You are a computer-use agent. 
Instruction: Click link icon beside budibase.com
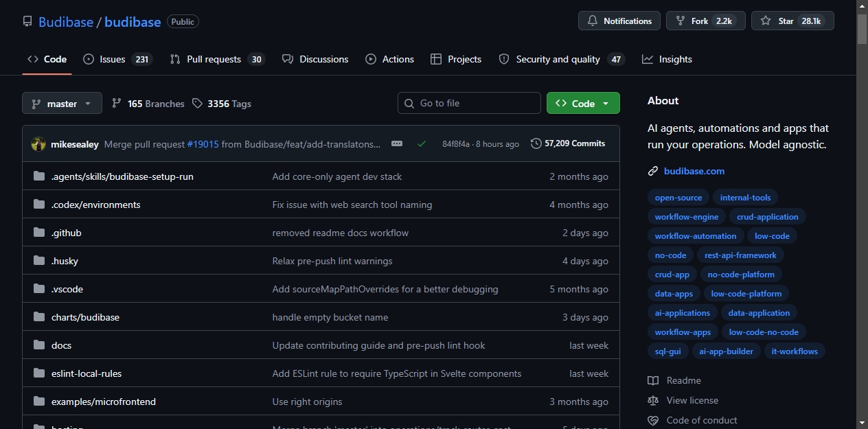click(653, 171)
